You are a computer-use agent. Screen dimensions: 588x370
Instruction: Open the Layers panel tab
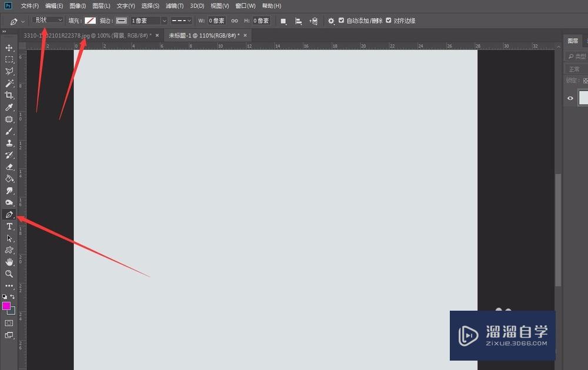click(x=573, y=41)
